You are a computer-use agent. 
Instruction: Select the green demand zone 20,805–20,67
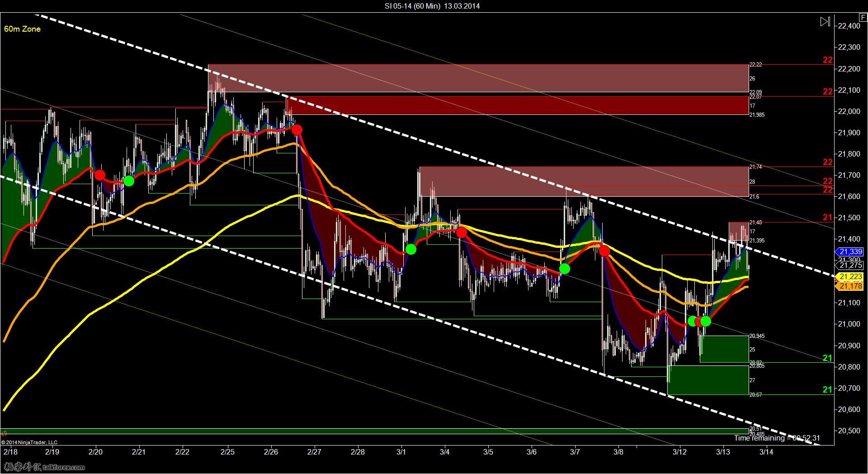708,380
